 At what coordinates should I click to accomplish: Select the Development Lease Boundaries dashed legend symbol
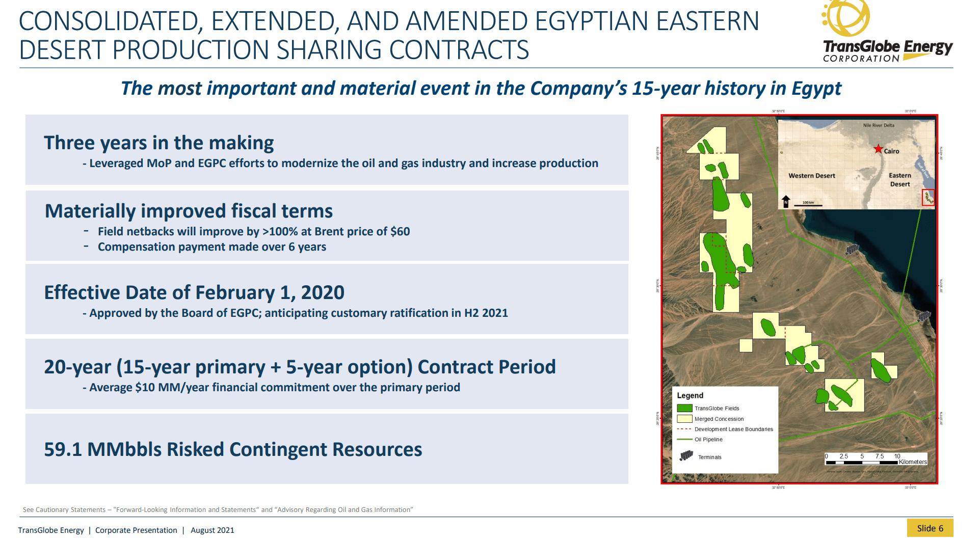coord(683,429)
